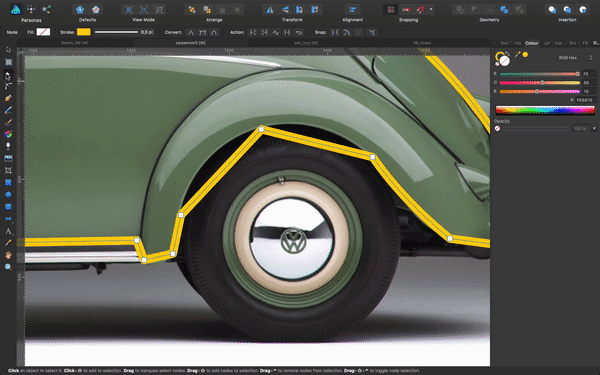This screenshot has width=600, height=375.
Task: Click the fourth Transform rotate icon
Action: point(315,10)
